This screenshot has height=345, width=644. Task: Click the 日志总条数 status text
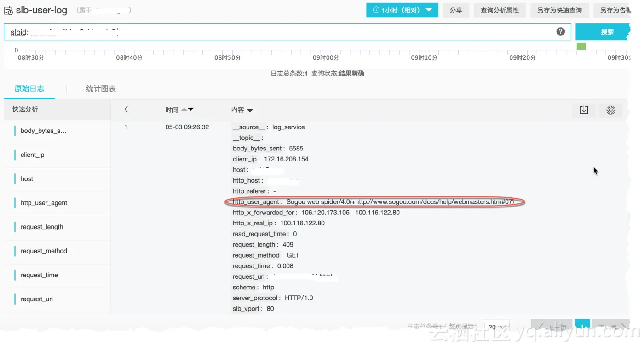point(289,74)
